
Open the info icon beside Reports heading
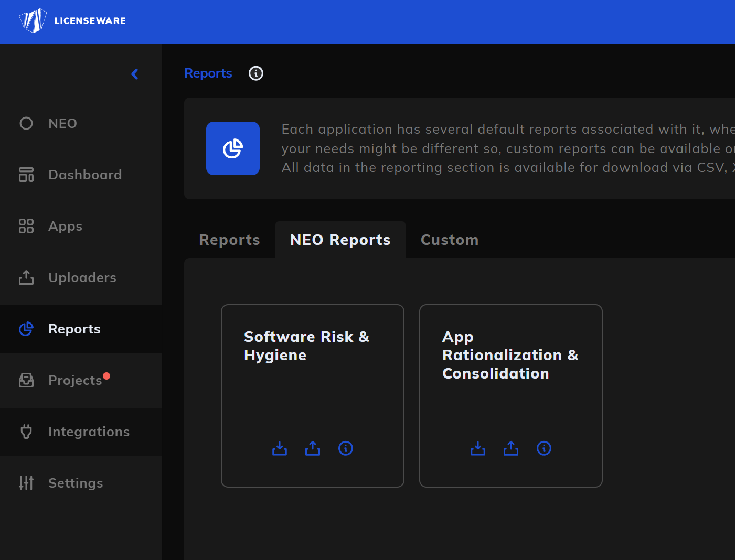(256, 73)
